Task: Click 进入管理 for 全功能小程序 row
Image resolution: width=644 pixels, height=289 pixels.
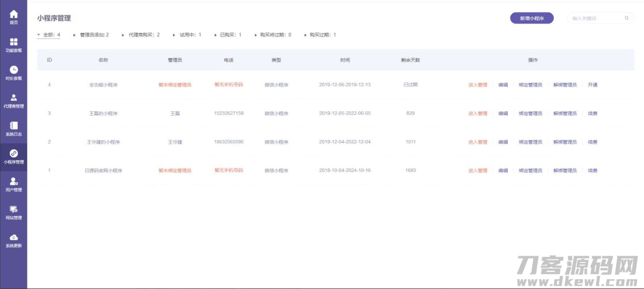Action: click(478, 85)
